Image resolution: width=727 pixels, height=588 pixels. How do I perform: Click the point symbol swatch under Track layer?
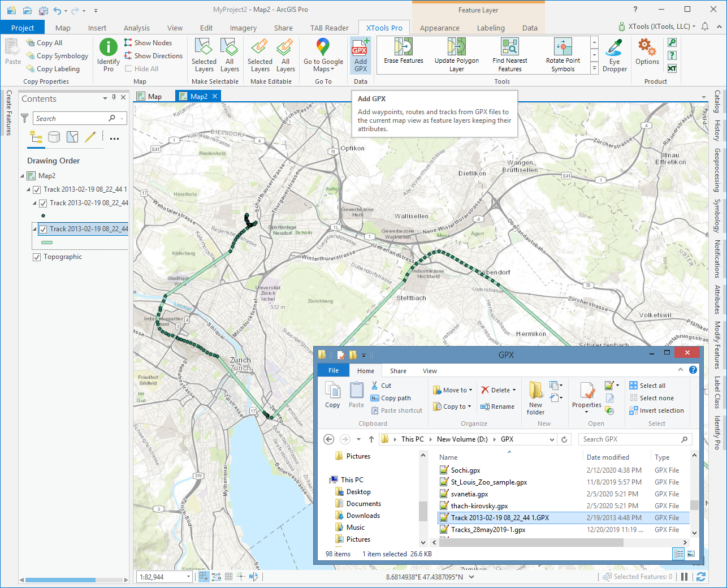pyautogui.click(x=43, y=216)
